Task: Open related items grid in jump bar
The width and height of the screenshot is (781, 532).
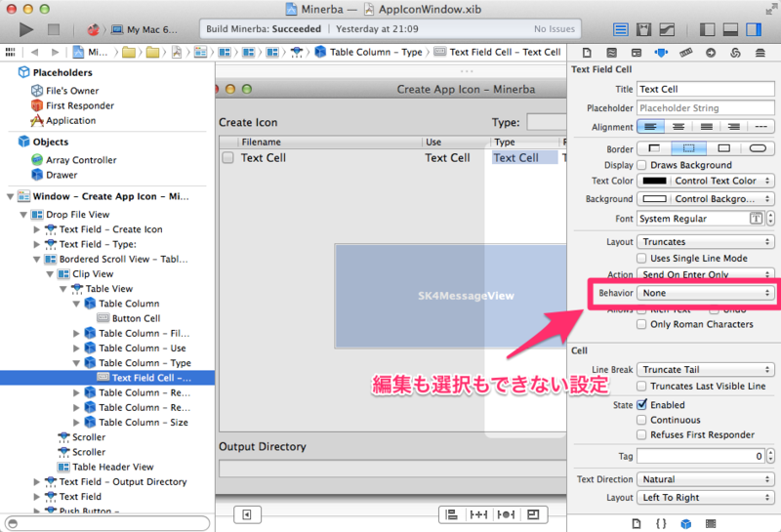Action: (x=10, y=52)
